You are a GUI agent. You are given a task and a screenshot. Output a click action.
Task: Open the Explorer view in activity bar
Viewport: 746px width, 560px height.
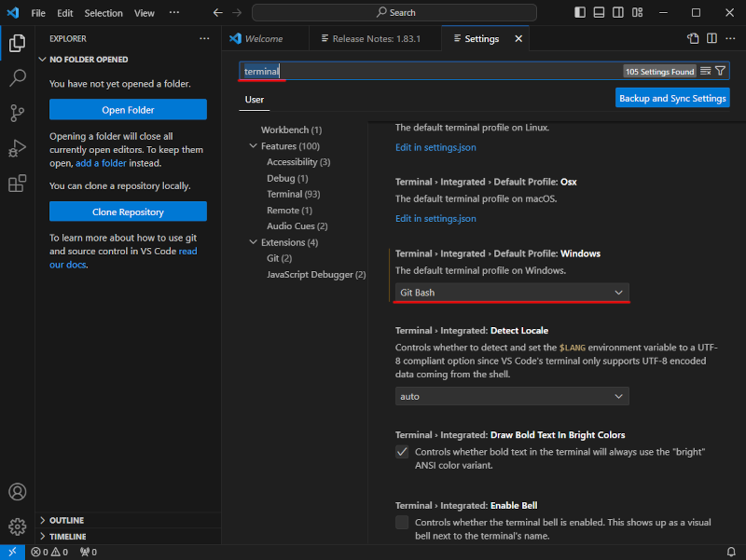[x=17, y=43]
